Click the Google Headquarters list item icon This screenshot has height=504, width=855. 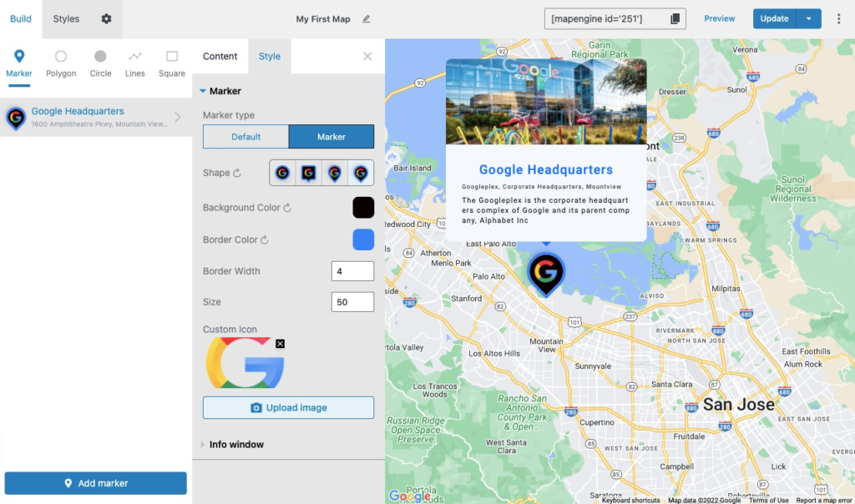pyautogui.click(x=16, y=118)
